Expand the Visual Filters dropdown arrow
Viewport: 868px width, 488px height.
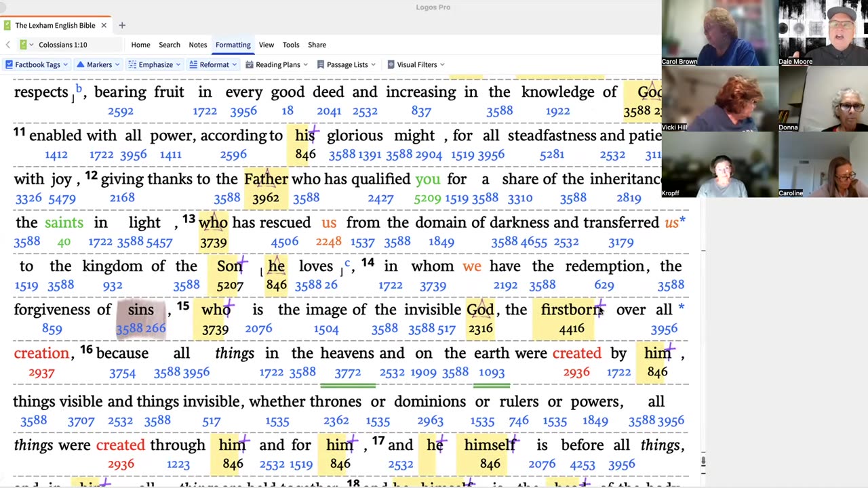(442, 65)
